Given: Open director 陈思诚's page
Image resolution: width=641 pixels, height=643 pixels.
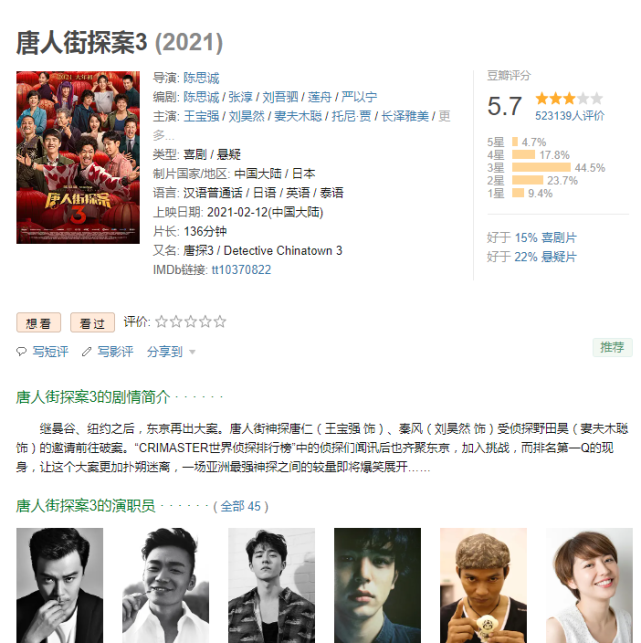Looking at the screenshot, I should 201,78.
